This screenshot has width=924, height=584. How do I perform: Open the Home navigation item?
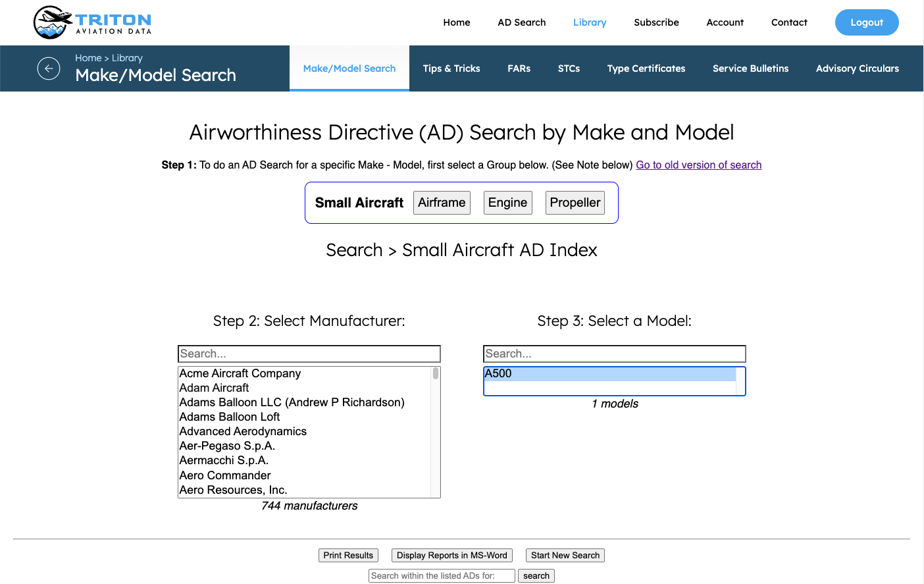point(457,22)
